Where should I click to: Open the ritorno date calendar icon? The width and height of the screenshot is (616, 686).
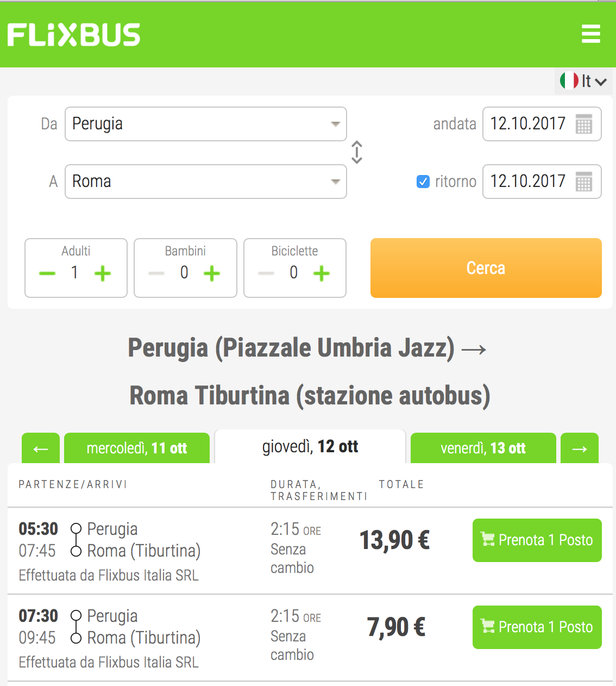point(584,182)
